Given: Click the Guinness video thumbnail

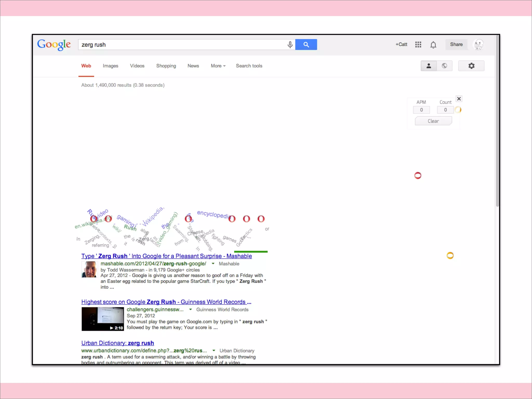Looking at the screenshot, I should pyautogui.click(x=103, y=319).
